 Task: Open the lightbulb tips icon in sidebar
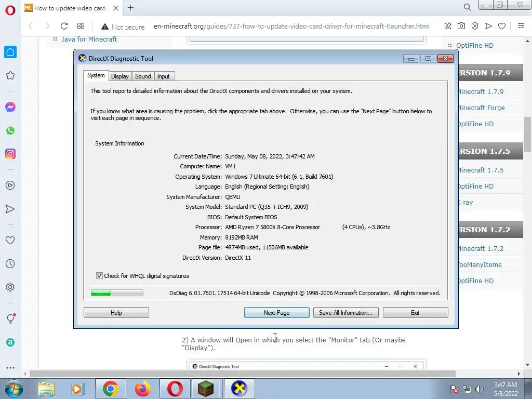point(11,318)
